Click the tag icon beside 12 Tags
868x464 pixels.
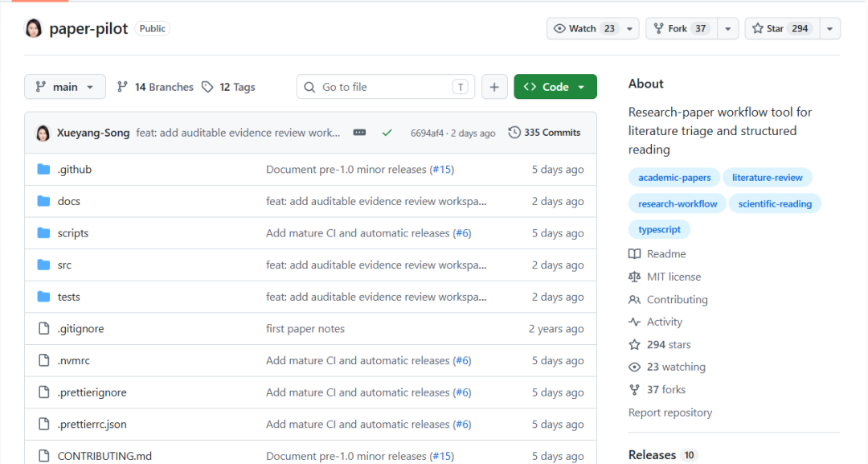(207, 87)
